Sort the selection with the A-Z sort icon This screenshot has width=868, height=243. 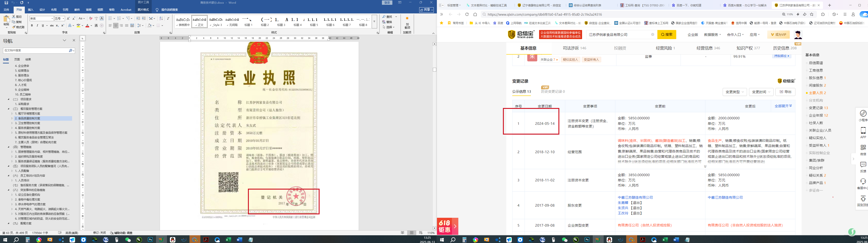point(161,18)
